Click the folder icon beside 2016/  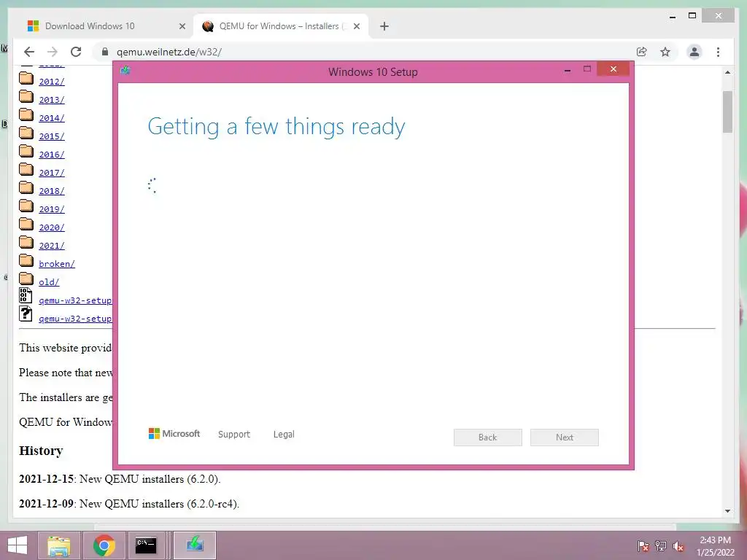[26, 152]
